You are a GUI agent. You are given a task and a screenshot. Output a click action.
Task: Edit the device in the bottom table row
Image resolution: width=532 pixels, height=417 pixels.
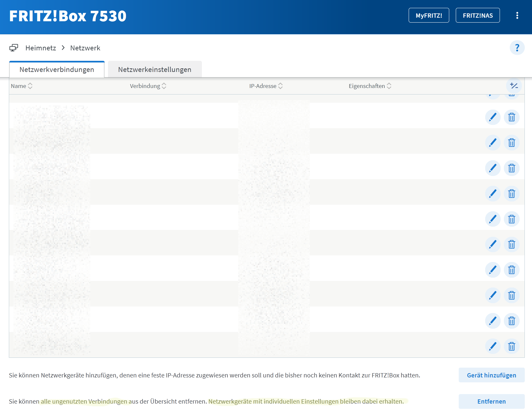493,346
